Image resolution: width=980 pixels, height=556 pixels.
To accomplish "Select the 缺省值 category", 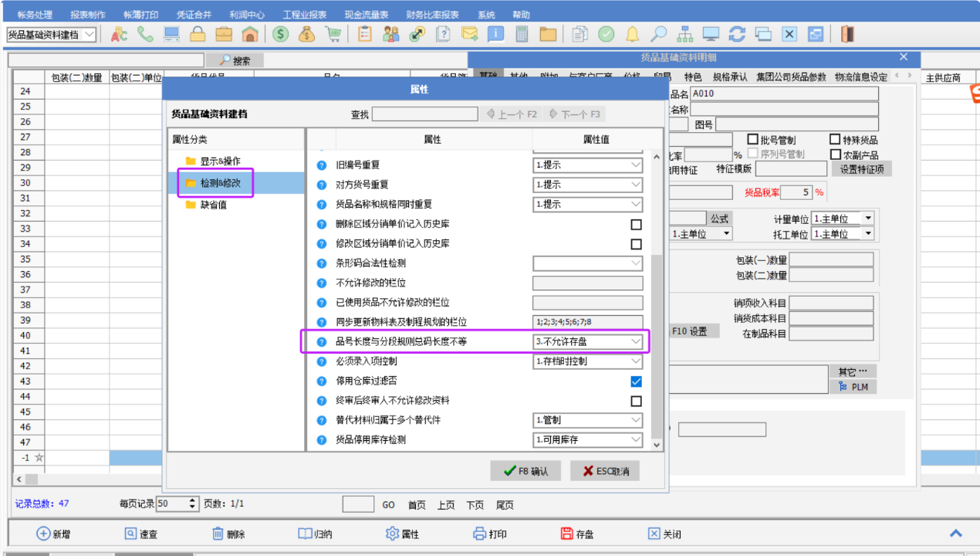I will click(213, 205).
